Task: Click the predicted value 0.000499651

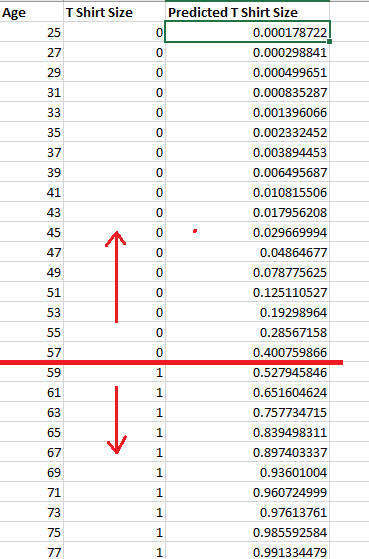Action: click(247, 72)
